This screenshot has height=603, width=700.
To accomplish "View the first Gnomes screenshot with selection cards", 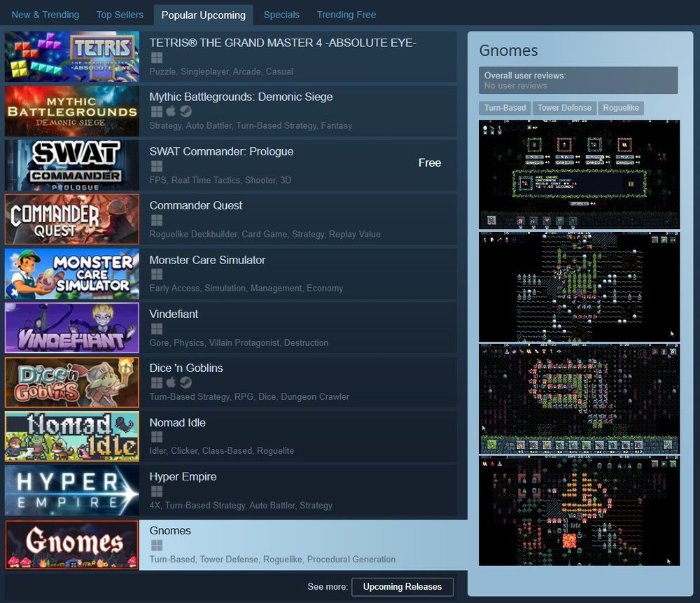I will pyautogui.click(x=579, y=174).
